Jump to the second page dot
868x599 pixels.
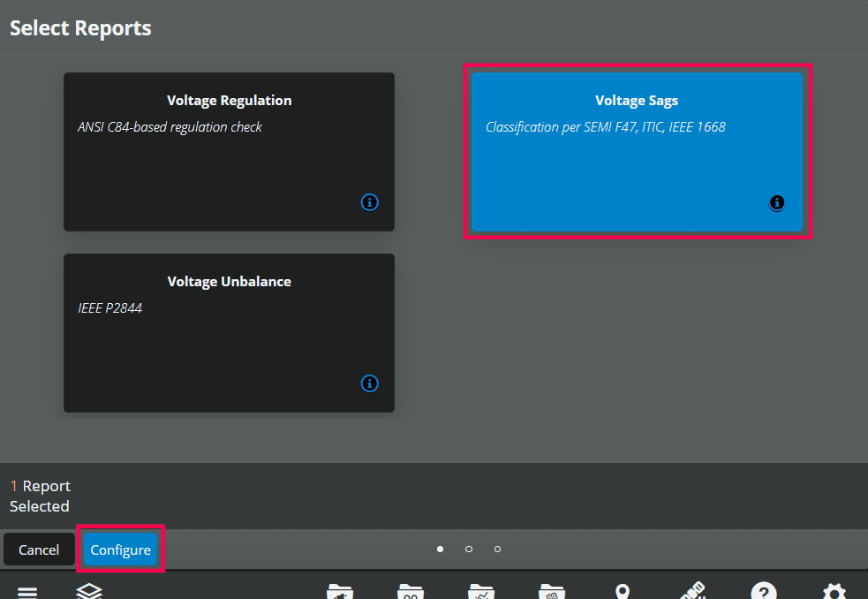click(469, 549)
